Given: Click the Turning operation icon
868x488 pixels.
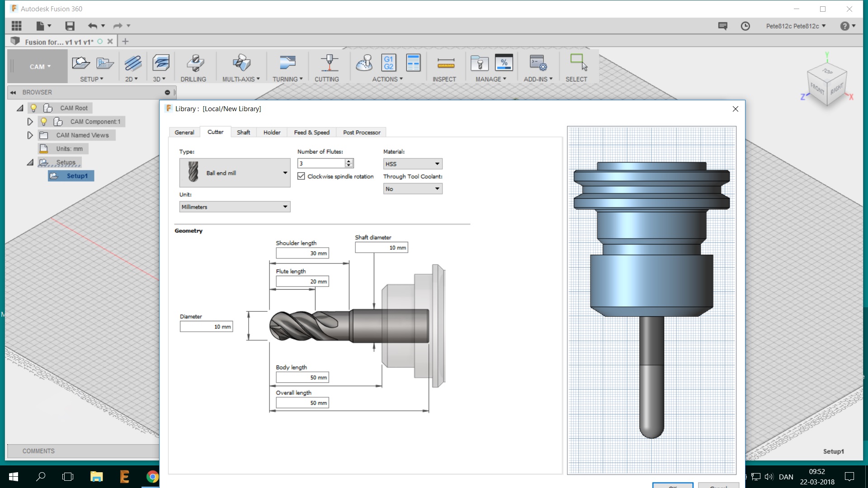Looking at the screenshot, I should click(x=287, y=63).
